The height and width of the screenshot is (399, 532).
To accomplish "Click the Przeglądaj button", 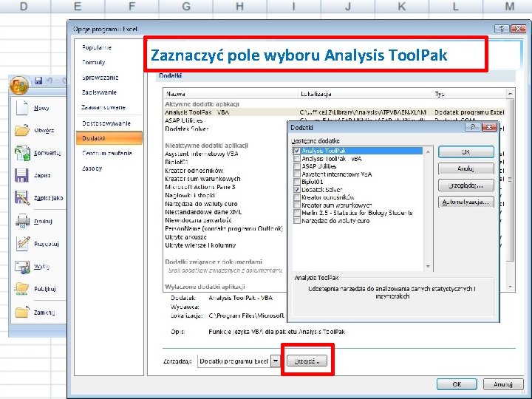I will (x=465, y=185).
